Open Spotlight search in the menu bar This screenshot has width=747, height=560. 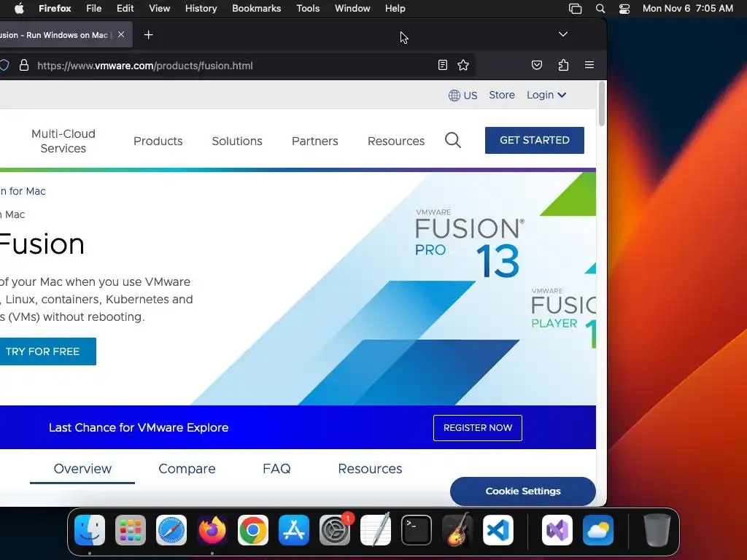pyautogui.click(x=600, y=9)
